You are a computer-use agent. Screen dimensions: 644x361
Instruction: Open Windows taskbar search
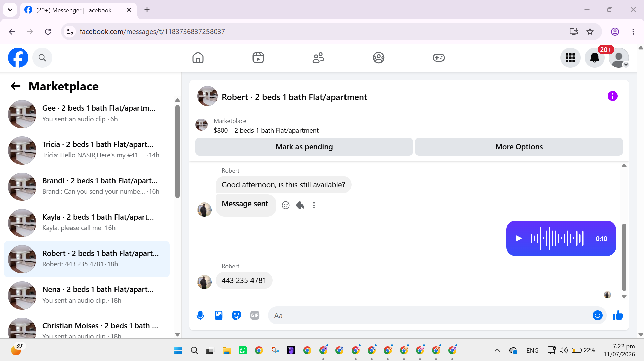tap(194, 350)
